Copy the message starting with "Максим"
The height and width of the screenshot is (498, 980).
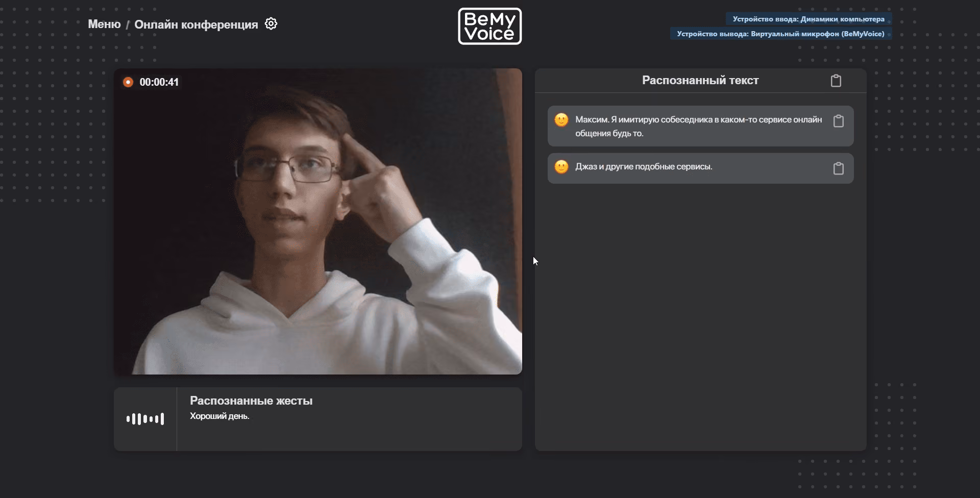[x=838, y=121]
